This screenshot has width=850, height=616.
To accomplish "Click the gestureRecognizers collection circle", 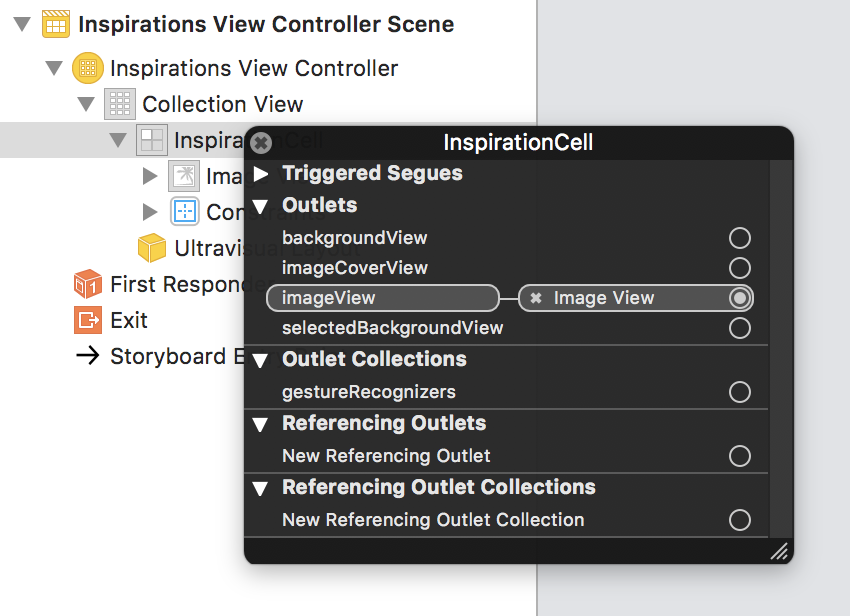I will click(x=740, y=392).
